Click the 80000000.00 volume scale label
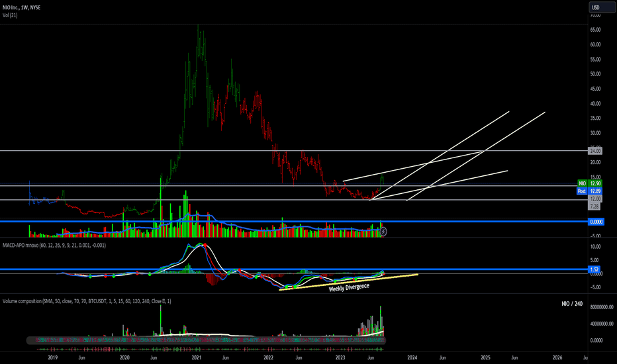Image resolution: width=617 pixels, height=364 pixels. point(601,307)
